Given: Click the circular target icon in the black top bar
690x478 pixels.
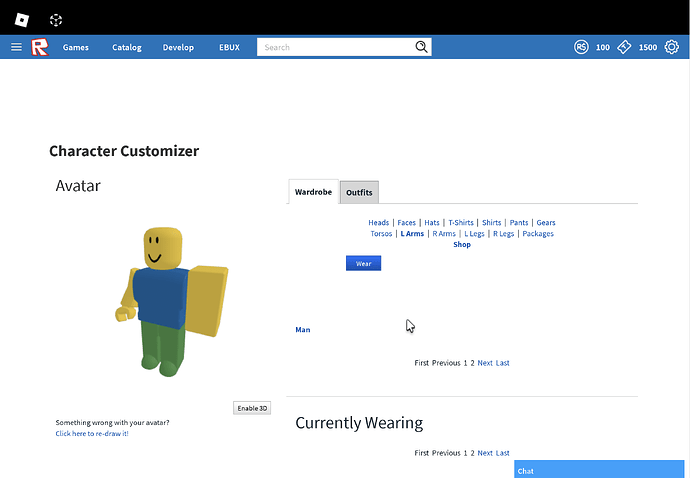Looking at the screenshot, I should click(56, 20).
